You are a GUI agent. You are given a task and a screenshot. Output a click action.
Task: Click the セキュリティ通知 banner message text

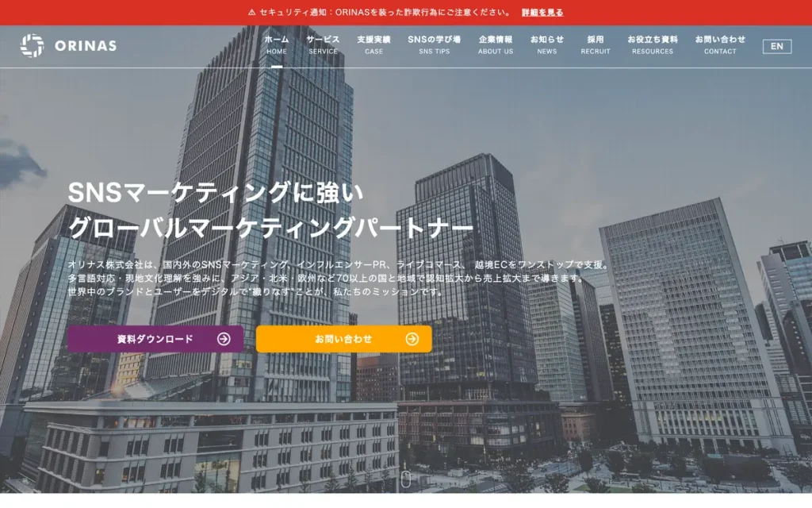385,13
